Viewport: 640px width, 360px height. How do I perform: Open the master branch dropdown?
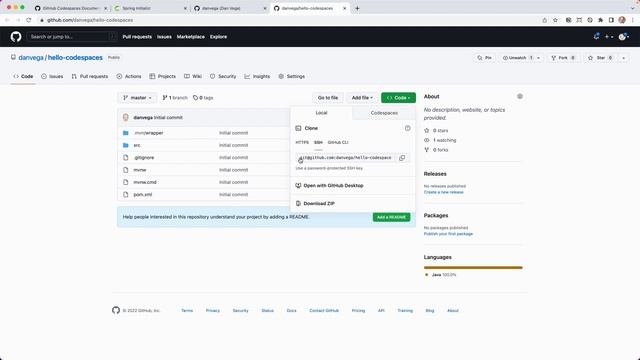pos(138,98)
